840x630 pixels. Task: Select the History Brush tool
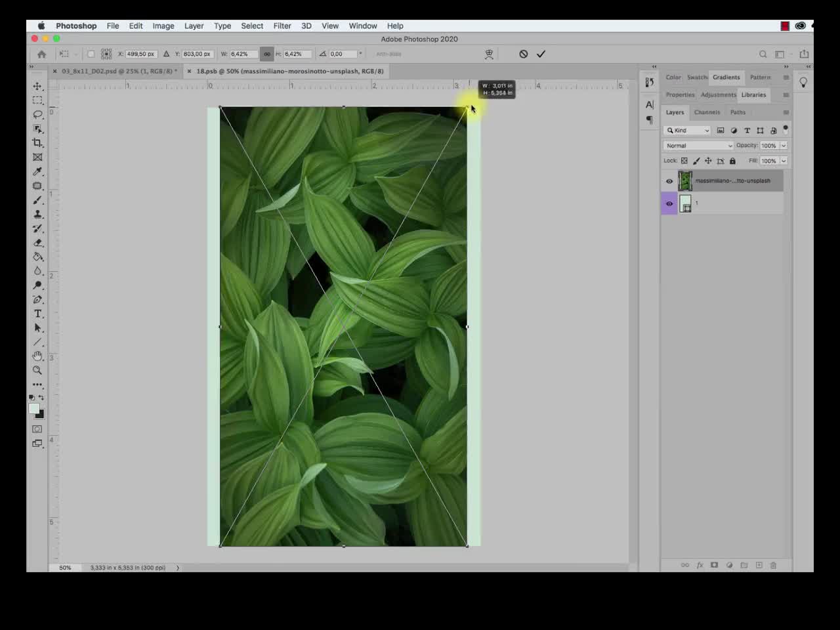tap(37, 228)
